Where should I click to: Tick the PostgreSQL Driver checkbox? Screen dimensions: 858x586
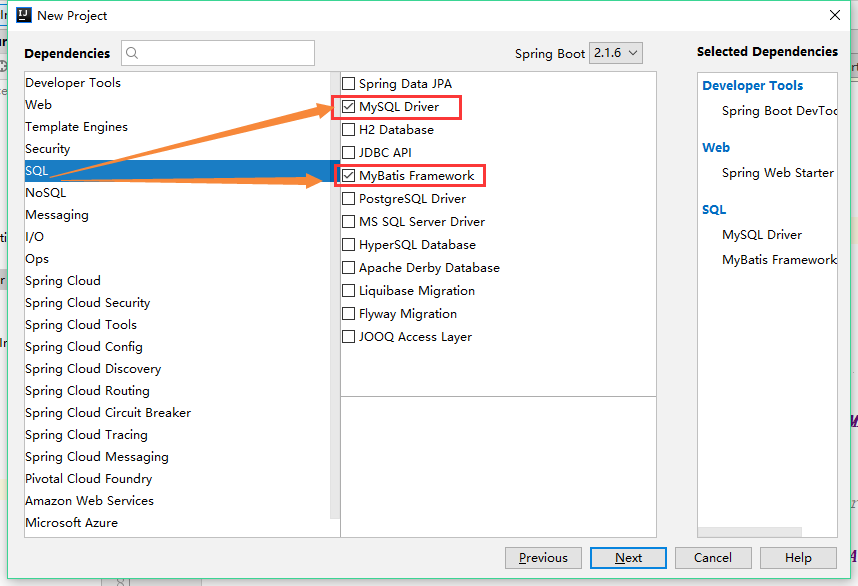point(348,199)
